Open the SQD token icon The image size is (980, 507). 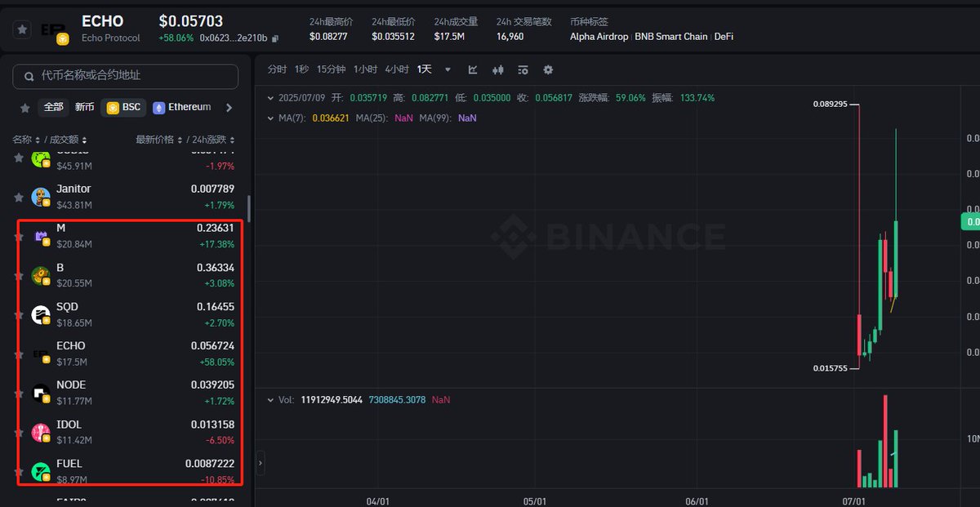[x=41, y=315]
